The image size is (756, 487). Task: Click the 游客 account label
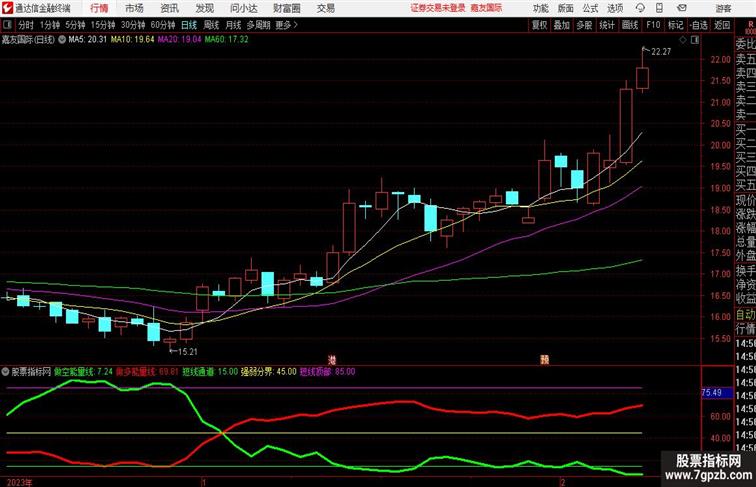(x=723, y=8)
